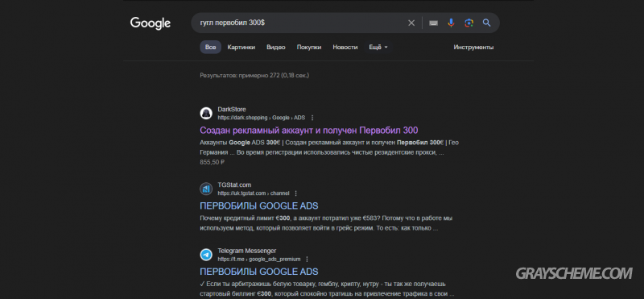Open the on-screen keyboard icon

[433, 23]
